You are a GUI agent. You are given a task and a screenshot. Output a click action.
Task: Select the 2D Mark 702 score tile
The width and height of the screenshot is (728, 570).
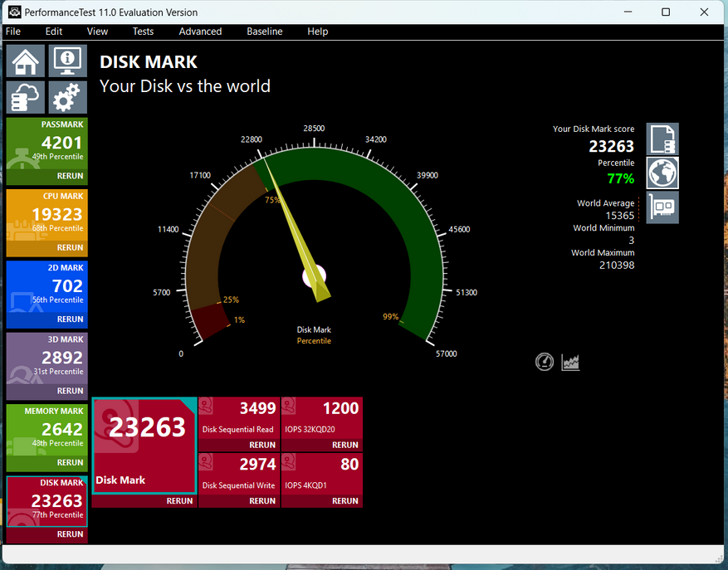coord(46,286)
